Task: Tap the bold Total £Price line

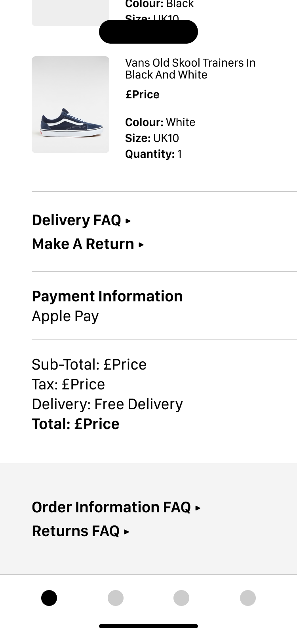Action: (76, 424)
